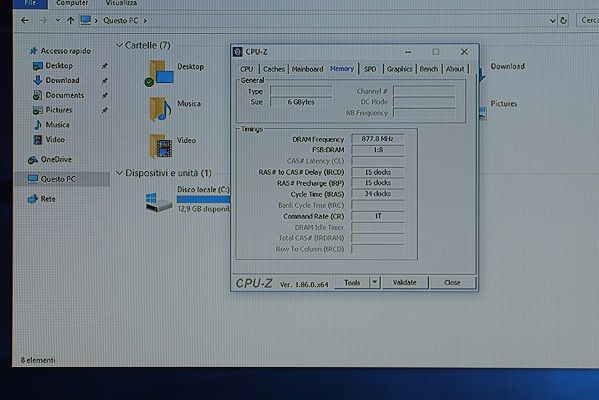This screenshot has height=400, width=599.
Task: Switch to the Caches tab
Action: tap(274, 69)
